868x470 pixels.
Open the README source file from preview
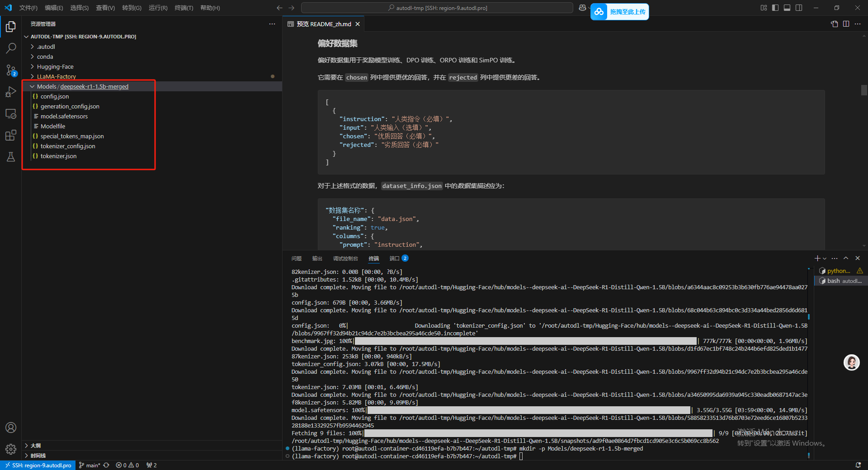pyautogui.click(x=834, y=24)
